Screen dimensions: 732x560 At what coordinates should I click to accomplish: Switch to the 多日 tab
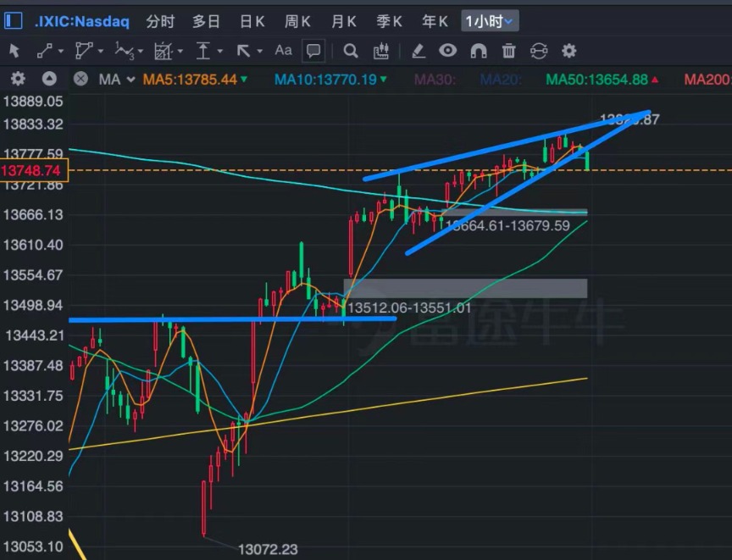click(206, 21)
